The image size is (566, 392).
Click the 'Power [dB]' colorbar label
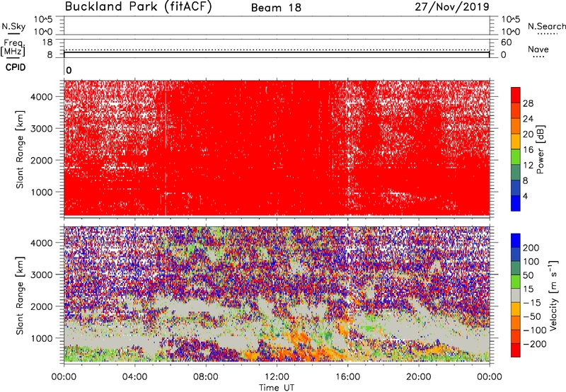coord(540,149)
